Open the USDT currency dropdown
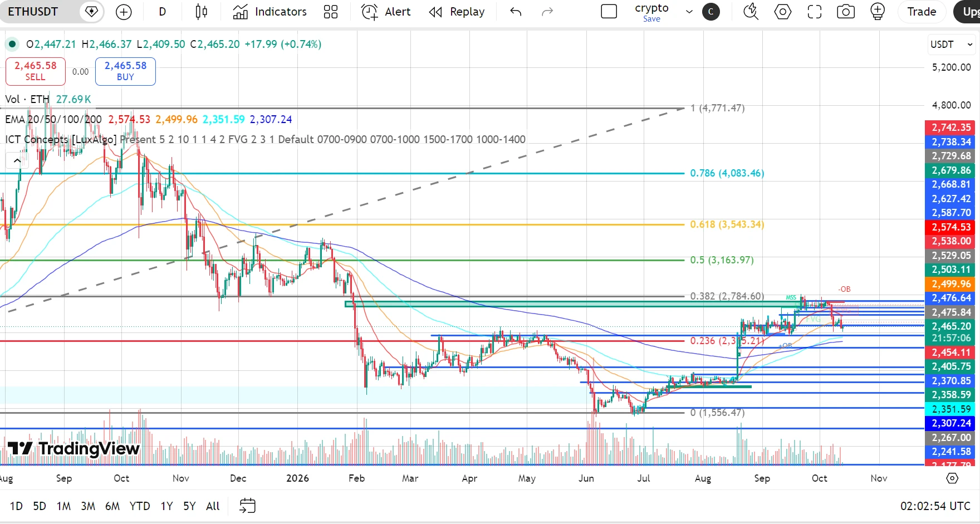Screen dimensions: 980x524 [952, 45]
